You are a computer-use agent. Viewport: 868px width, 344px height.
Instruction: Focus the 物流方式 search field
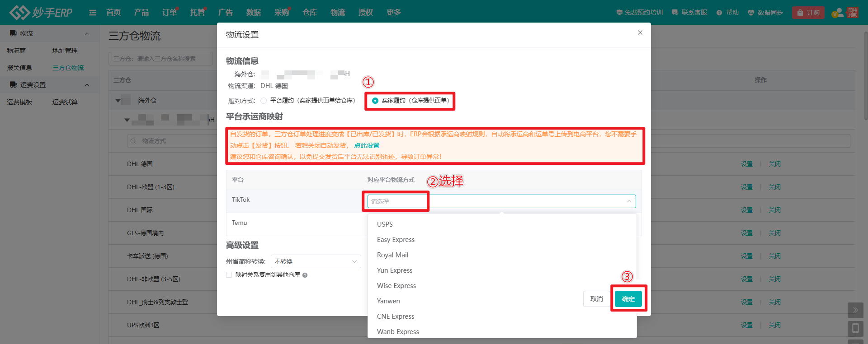pyautogui.click(x=488, y=141)
